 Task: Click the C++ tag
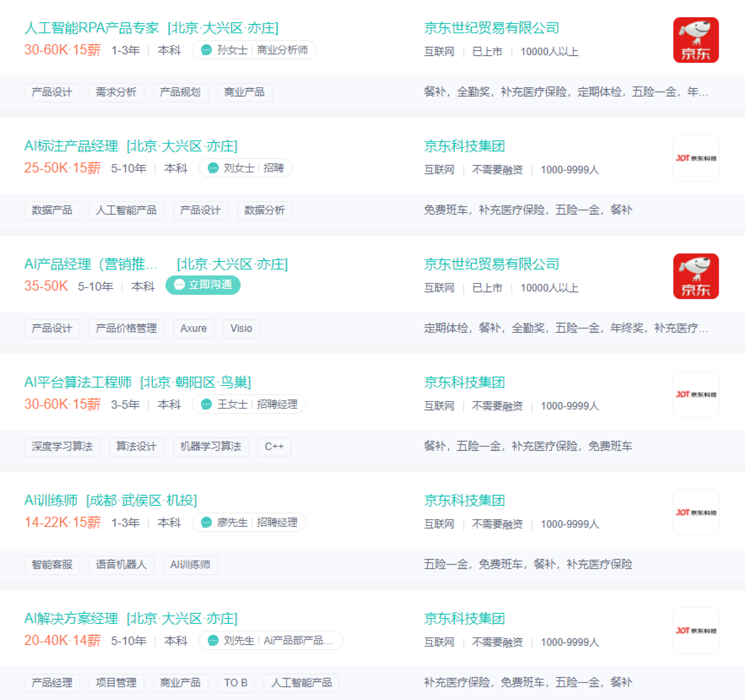pyautogui.click(x=274, y=446)
